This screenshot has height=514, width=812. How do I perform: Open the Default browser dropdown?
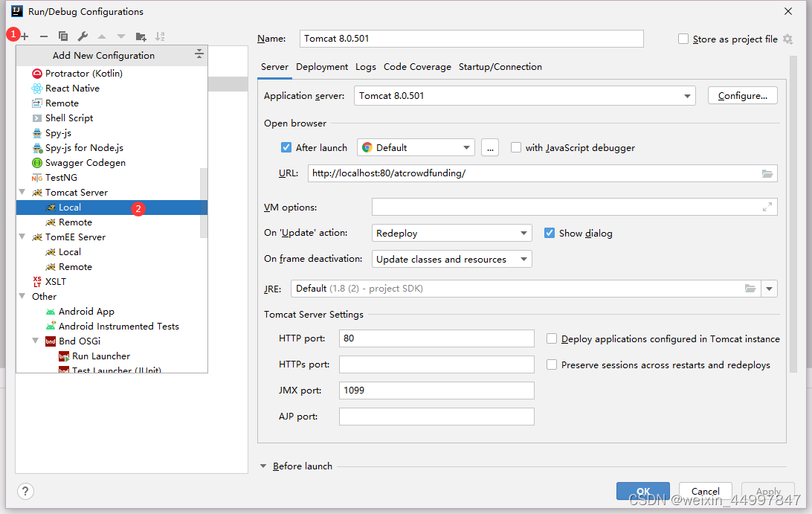[416, 148]
